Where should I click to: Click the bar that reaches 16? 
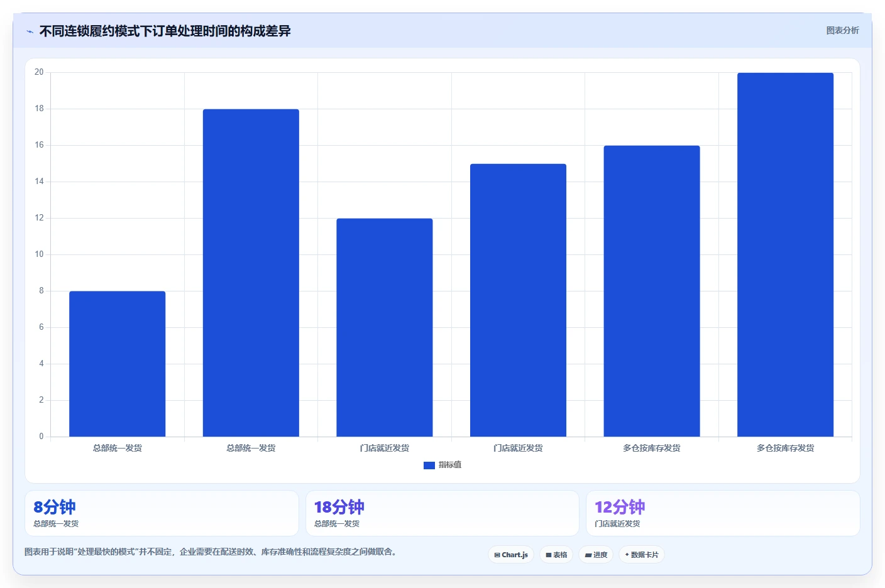point(652,291)
